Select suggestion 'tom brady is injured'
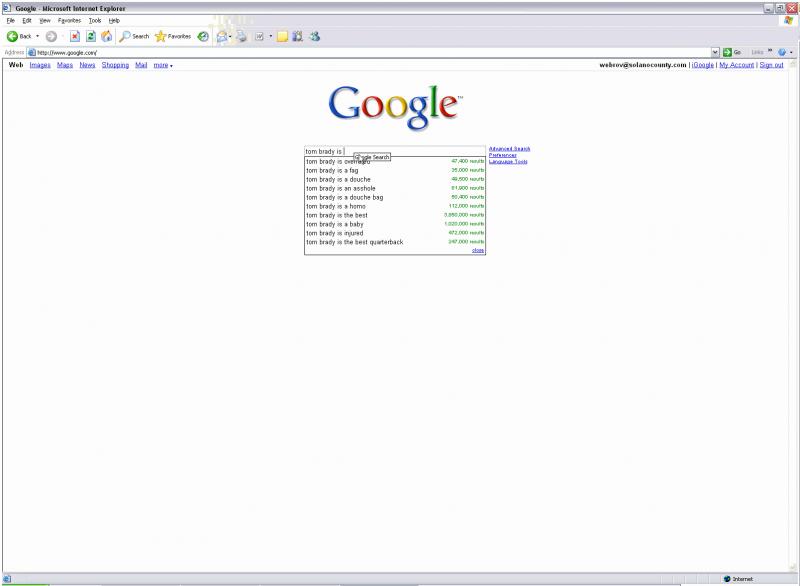Viewport: 800px width, 586px height. [x=395, y=233]
